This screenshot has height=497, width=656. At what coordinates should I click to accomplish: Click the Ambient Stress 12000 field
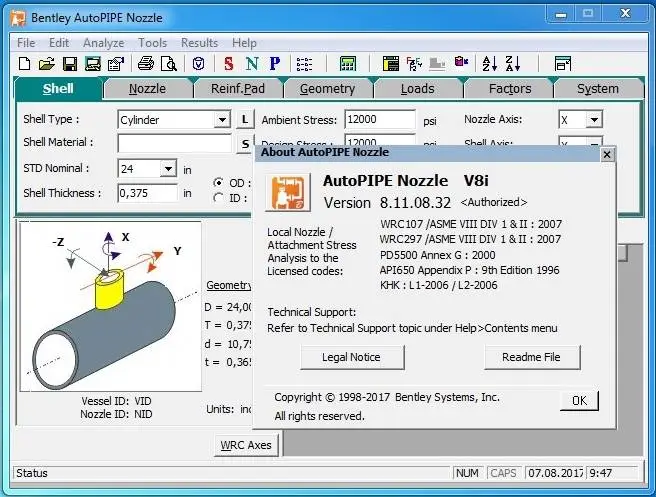point(380,119)
